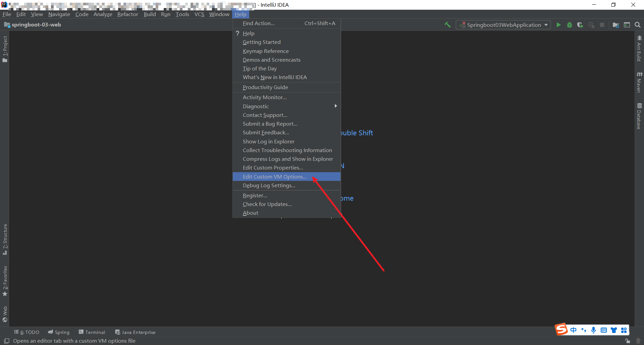Open the 6: TODO bottom tab
644x345 pixels.
click(x=26, y=332)
